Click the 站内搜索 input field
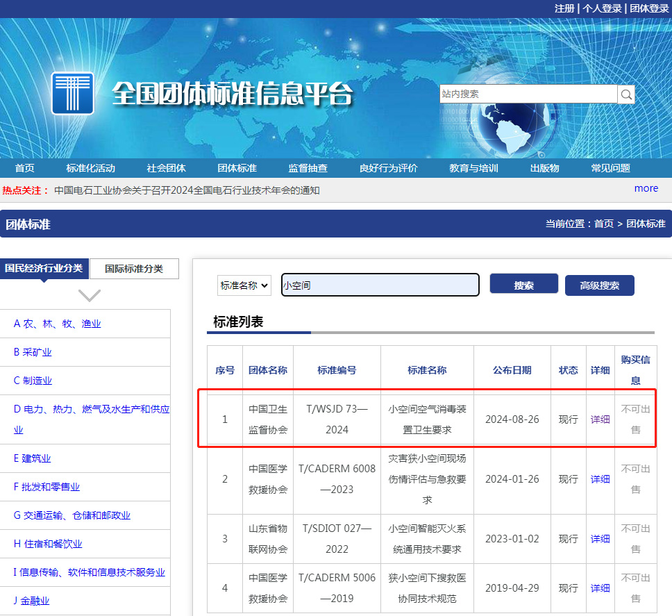This screenshot has height=616, width=672. click(x=528, y=94)
